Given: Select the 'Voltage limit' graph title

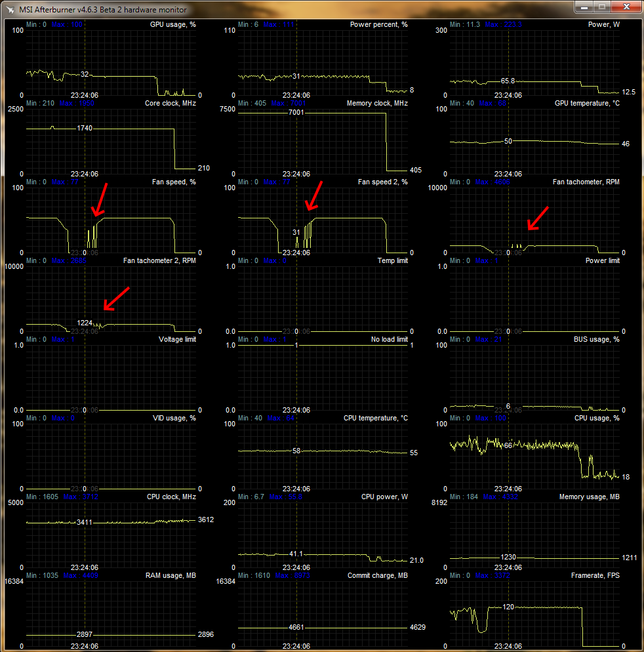Looking at the screenshot, I should 178,339.
